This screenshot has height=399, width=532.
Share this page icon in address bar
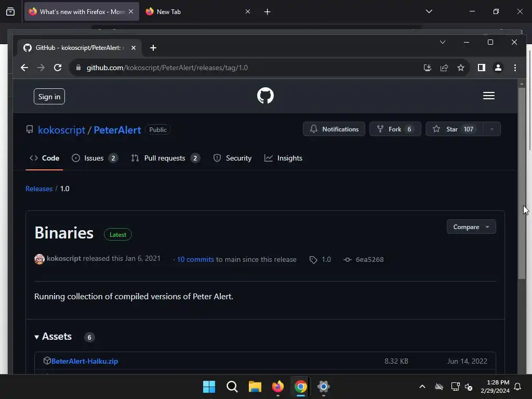pos(444,68)
